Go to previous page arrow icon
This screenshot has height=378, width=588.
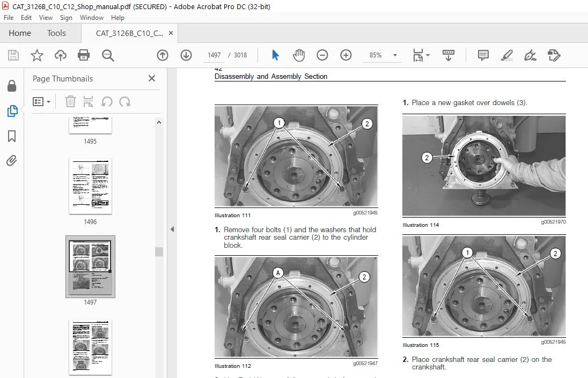point(163,55)
